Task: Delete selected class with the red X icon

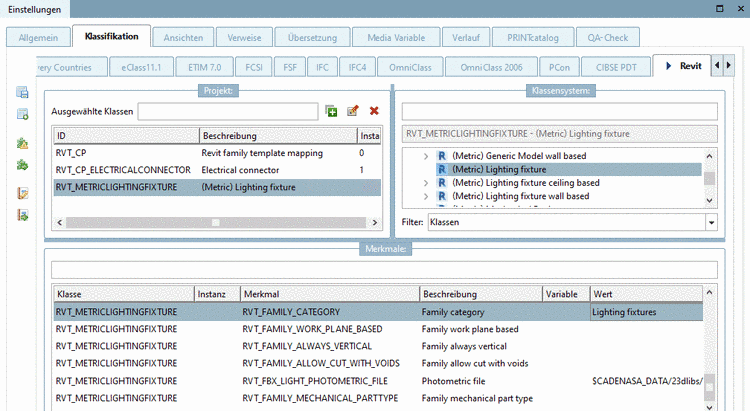Action: pos(374,111)
